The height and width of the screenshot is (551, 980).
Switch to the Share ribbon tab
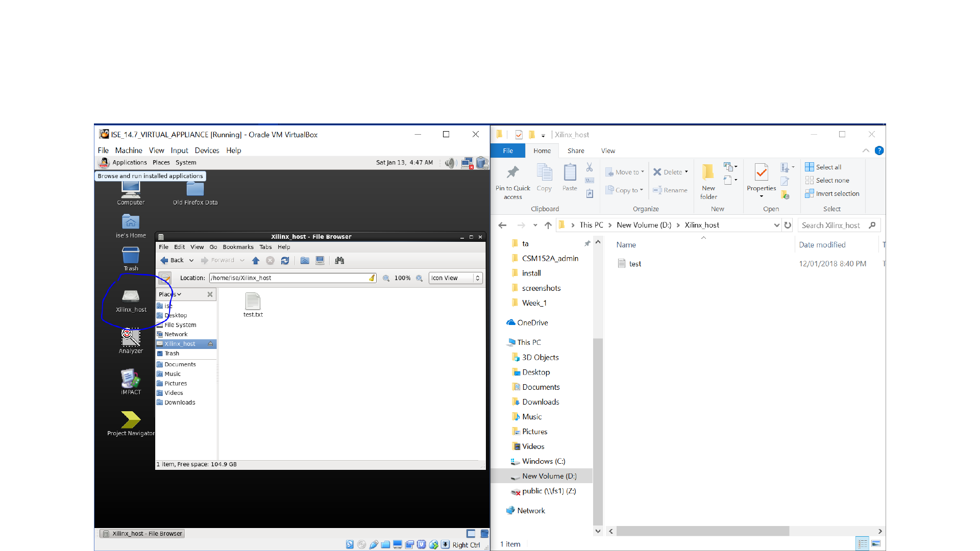(576, 151)
